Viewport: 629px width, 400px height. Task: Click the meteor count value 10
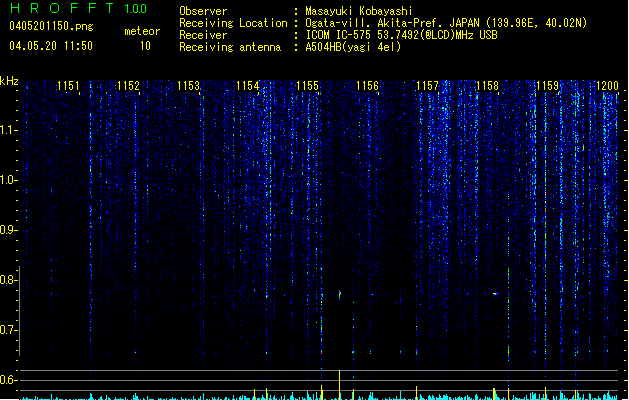tap(145, 46)
